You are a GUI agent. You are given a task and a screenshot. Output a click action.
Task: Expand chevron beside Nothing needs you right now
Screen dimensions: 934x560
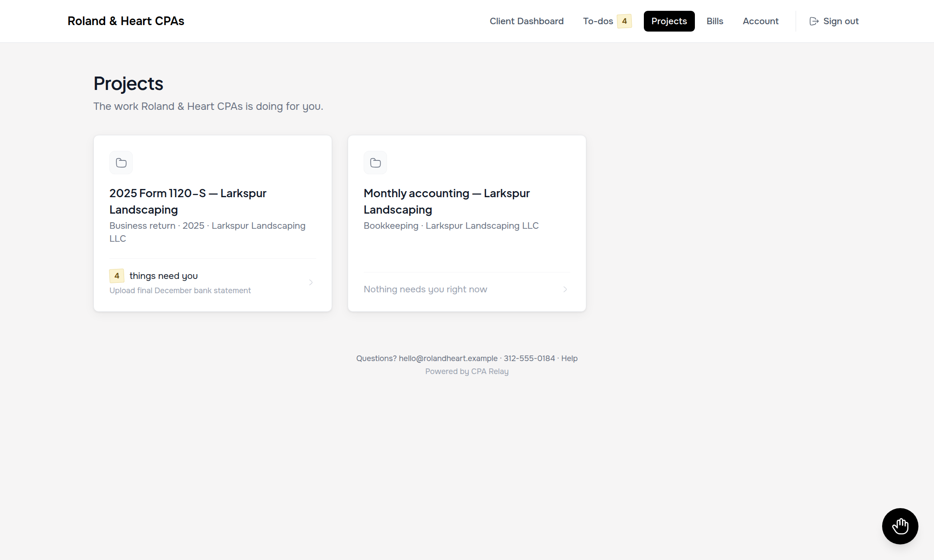tap(565, 289)
